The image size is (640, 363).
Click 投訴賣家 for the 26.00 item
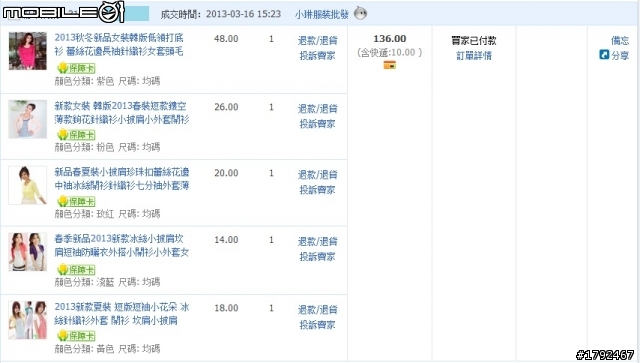pos(318,124)
